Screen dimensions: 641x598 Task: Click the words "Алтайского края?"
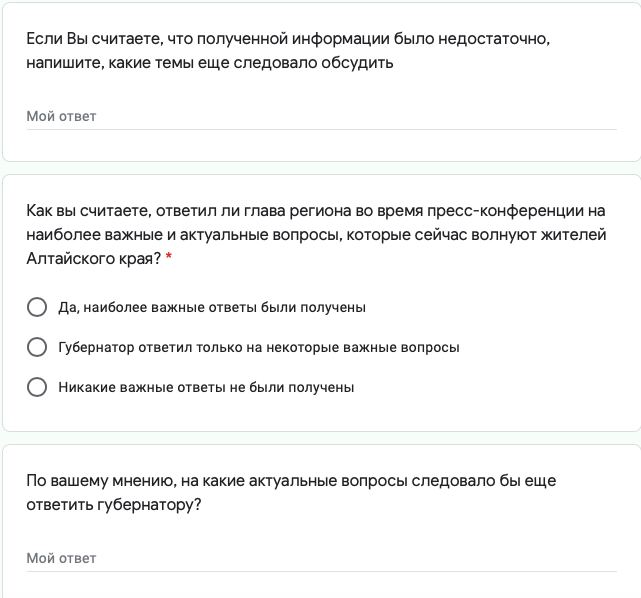point(93,259)
